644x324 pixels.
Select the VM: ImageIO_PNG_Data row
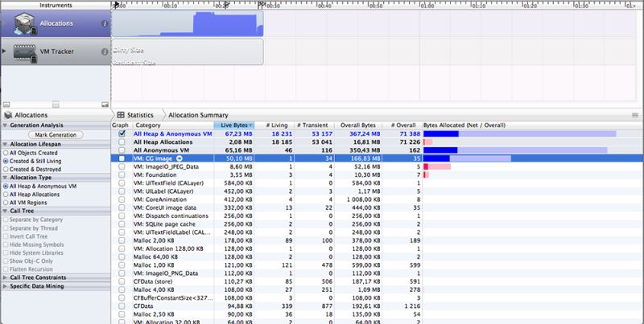(x=378, y=273)
